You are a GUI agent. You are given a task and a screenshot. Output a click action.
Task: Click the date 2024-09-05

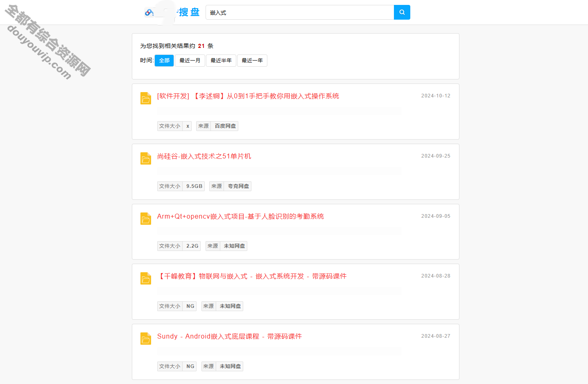pos(436,216)
